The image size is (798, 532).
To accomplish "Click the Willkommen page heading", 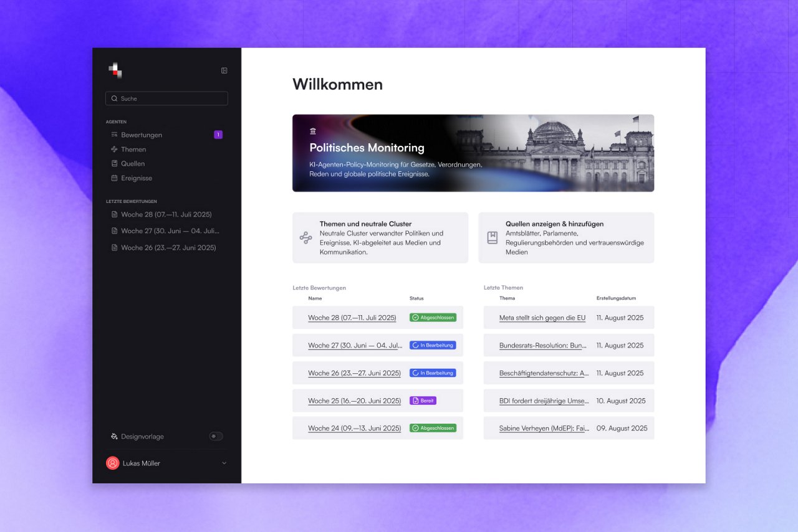I will tap(337, 85).
